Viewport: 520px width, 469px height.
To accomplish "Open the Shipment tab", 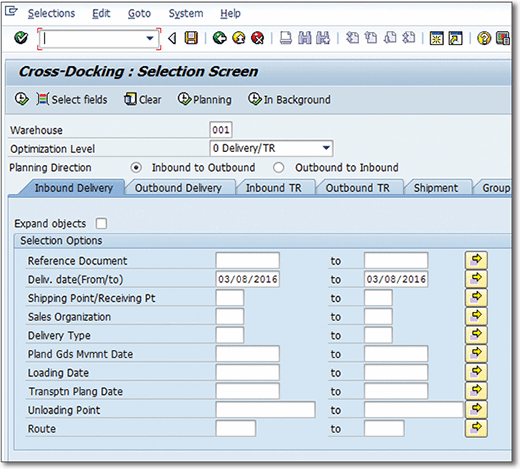I will (436, 188).
